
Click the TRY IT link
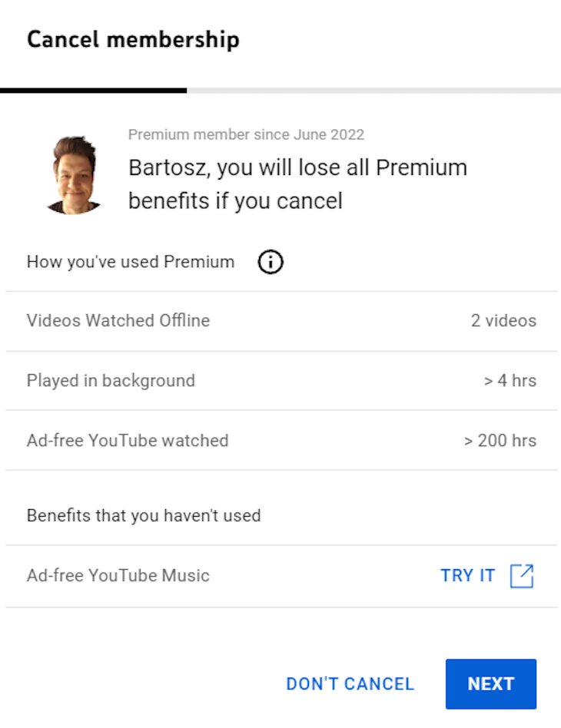coord(467,576)
